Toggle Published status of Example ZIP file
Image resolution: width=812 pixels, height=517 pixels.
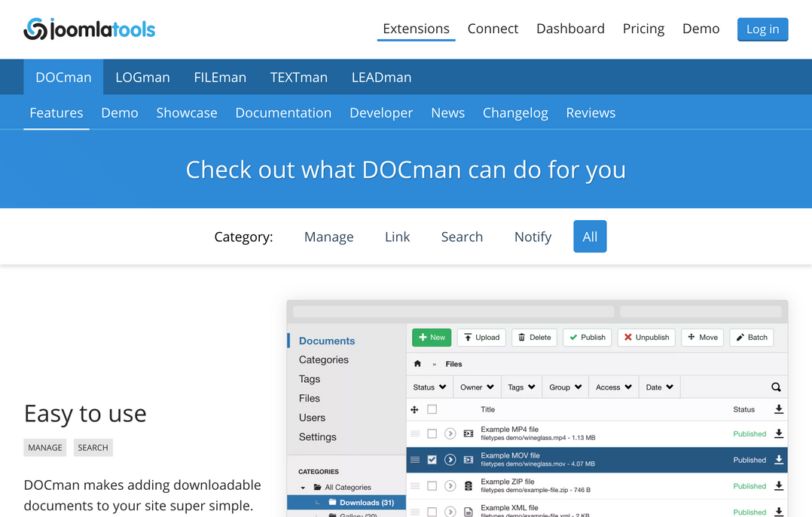749,486
